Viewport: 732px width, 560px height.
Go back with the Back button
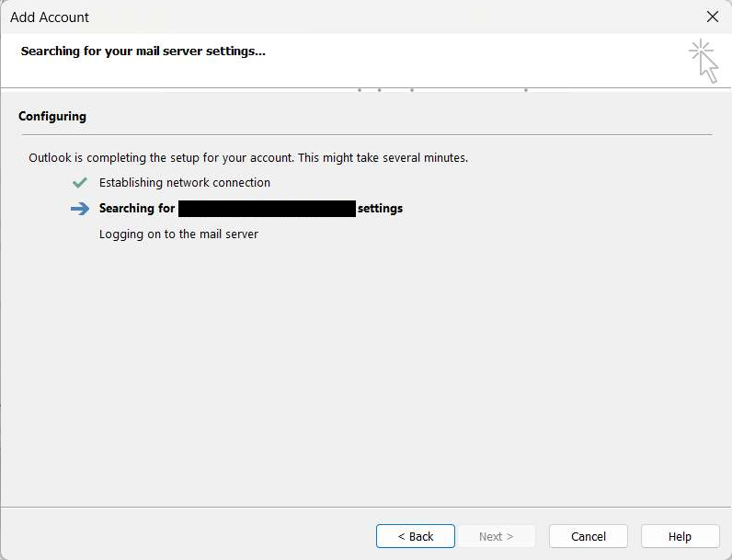415,536
